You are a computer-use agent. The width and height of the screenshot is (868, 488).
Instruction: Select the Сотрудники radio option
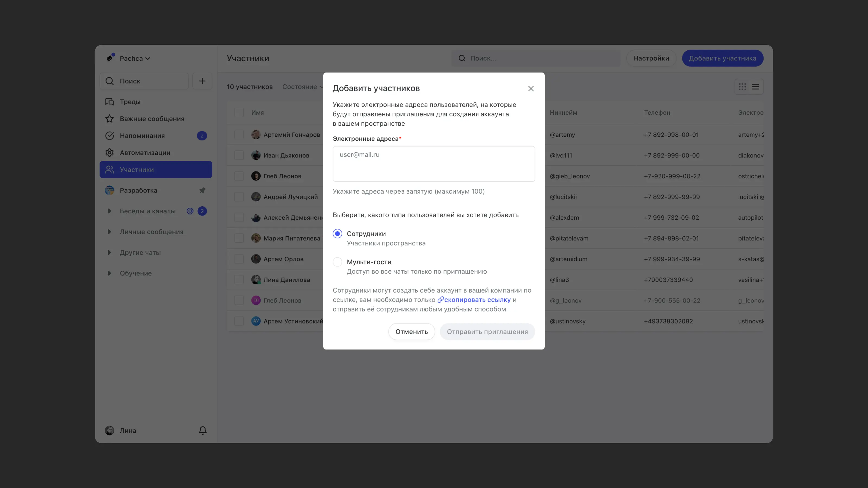click(x=337, y=234)
